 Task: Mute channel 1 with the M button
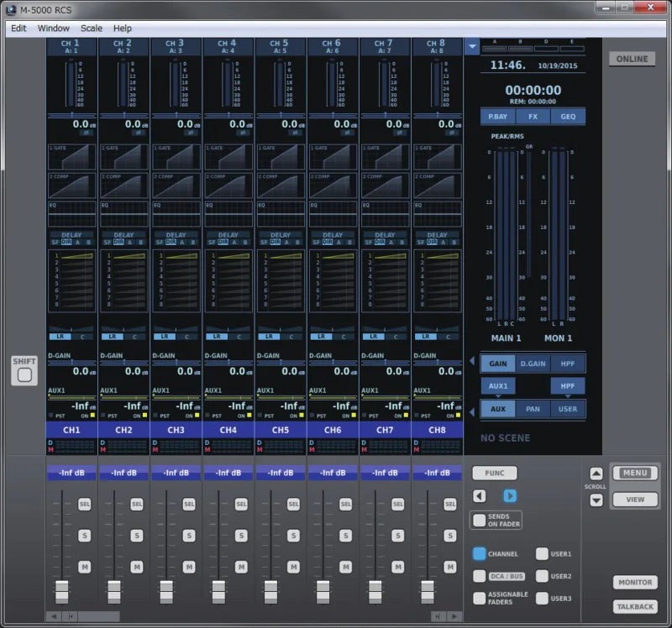tap(85, 568)
